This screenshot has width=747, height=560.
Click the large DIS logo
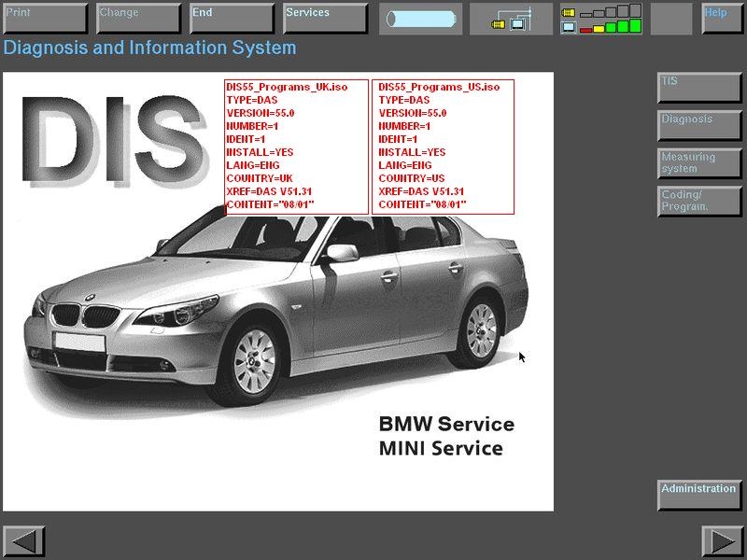[115, 141]
